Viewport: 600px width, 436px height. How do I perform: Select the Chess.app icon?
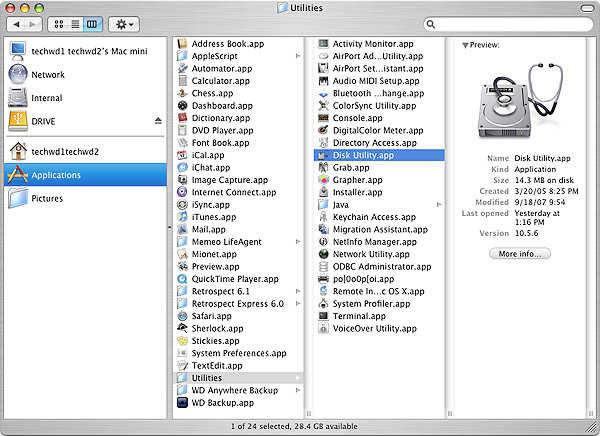click(182, 93)
